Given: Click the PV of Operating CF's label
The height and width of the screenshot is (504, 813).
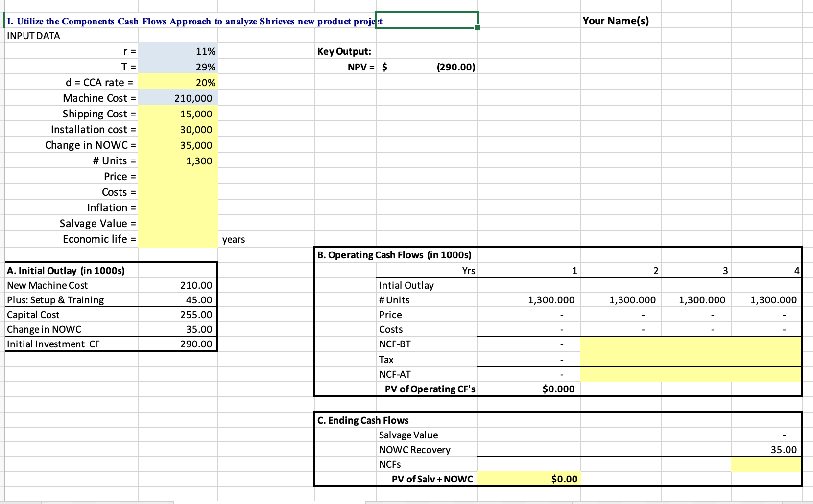Looking at the screenshot, I should coord(430,389).
